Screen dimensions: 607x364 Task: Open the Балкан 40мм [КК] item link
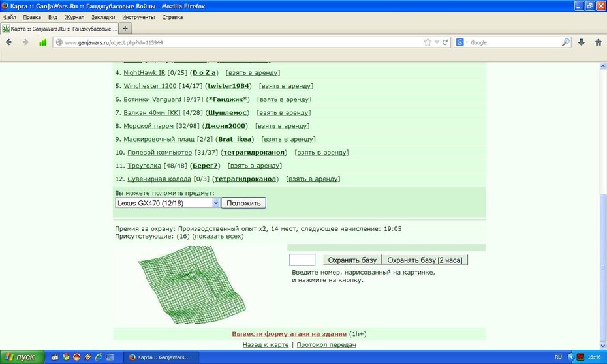[x=152, y=113]
